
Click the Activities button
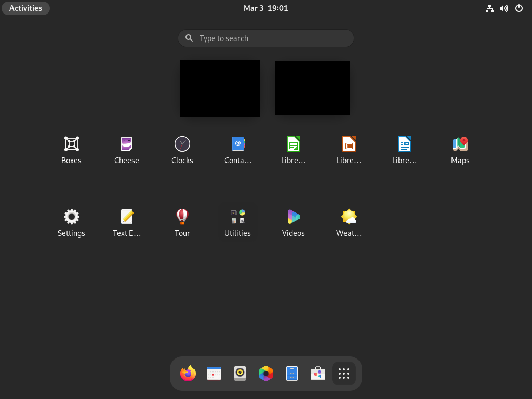[26, 8]
